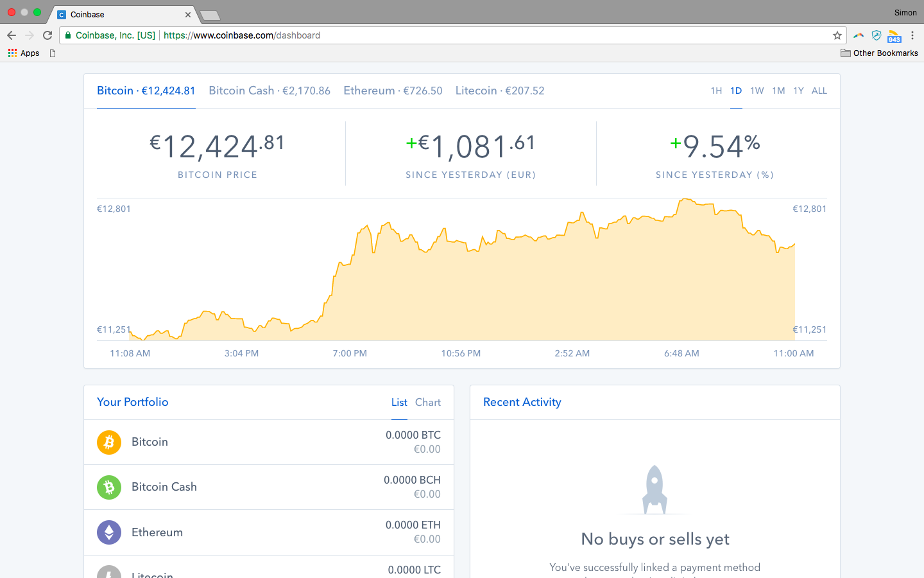924x578 pixels.
Task: Set chart range to 1H
Action: pos(716,91)
